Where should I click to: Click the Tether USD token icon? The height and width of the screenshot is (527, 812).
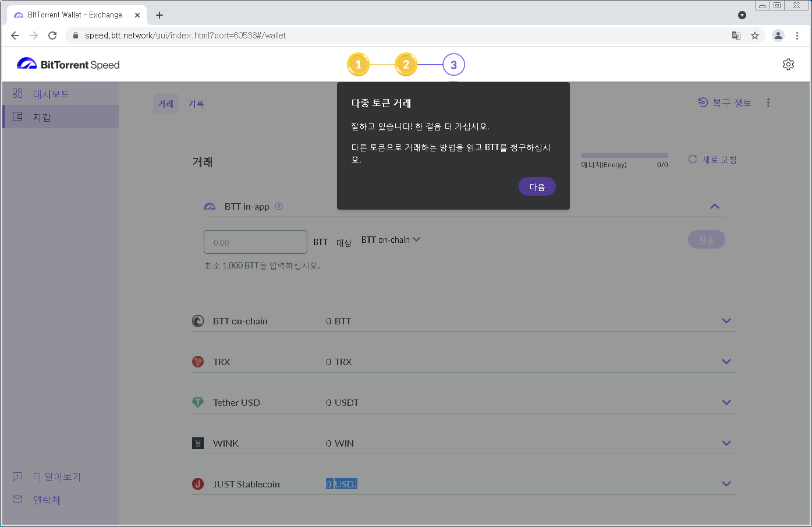pos(198,402)
